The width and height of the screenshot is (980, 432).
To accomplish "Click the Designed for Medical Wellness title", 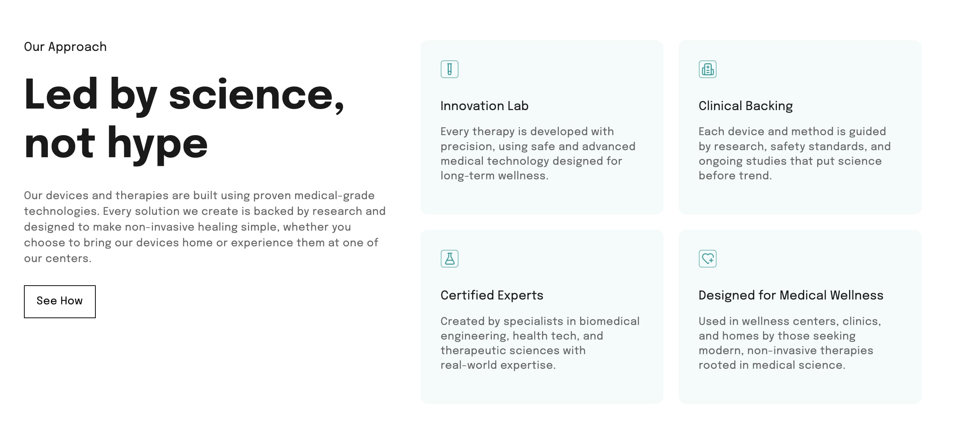I will point(790,295).
